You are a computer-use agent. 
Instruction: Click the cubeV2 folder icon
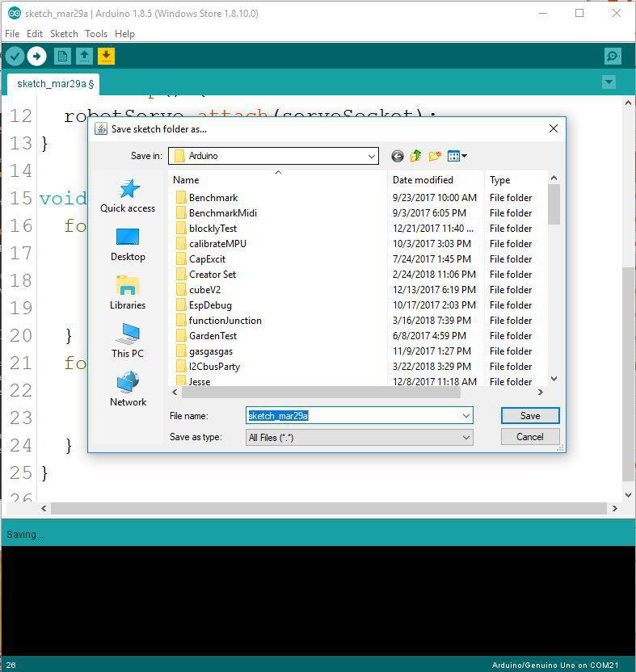(x=181, y=290)
